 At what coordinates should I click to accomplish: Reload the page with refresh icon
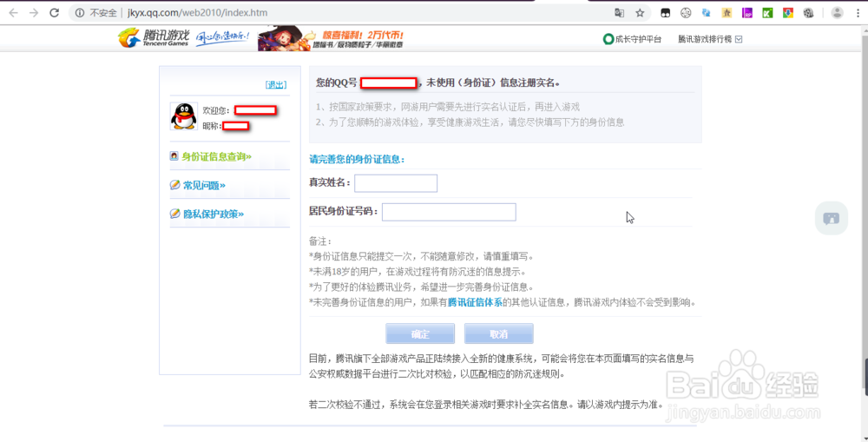54,13
